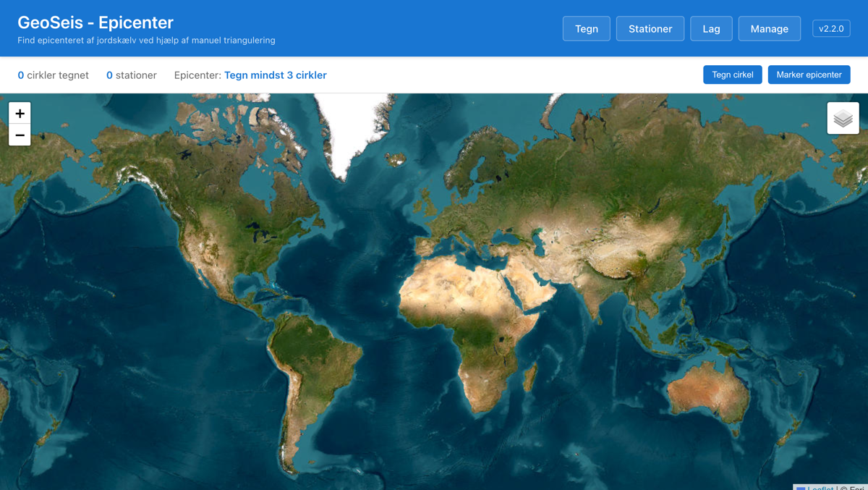Open the map layers control icon
868x490 pixels.
[x=842, y=117]
